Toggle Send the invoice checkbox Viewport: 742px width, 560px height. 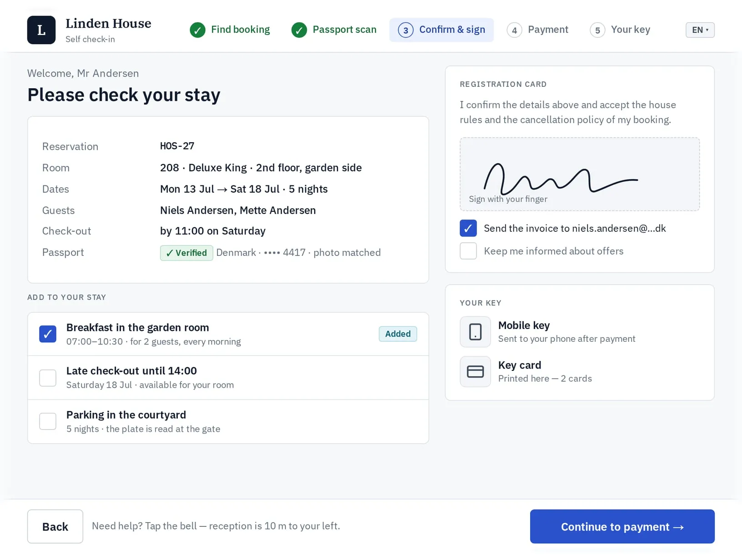point(468,228)
